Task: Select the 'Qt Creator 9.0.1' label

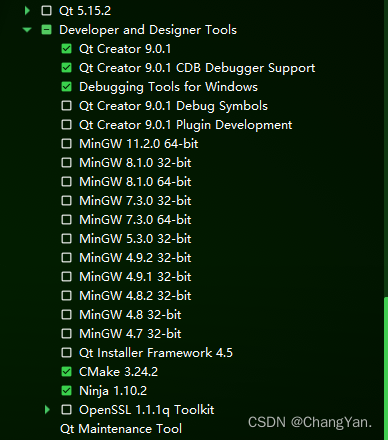Action: point(125,49)
